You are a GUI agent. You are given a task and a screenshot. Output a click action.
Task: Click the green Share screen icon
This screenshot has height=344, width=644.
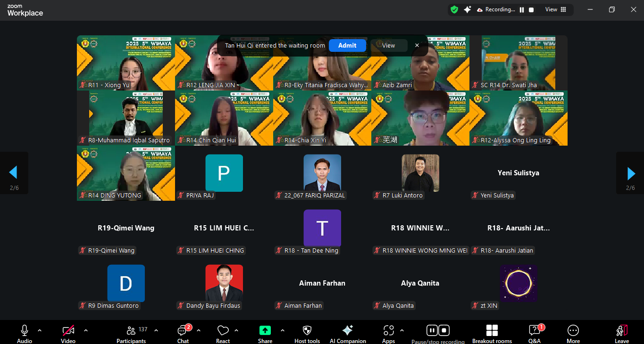pos(265,331)
